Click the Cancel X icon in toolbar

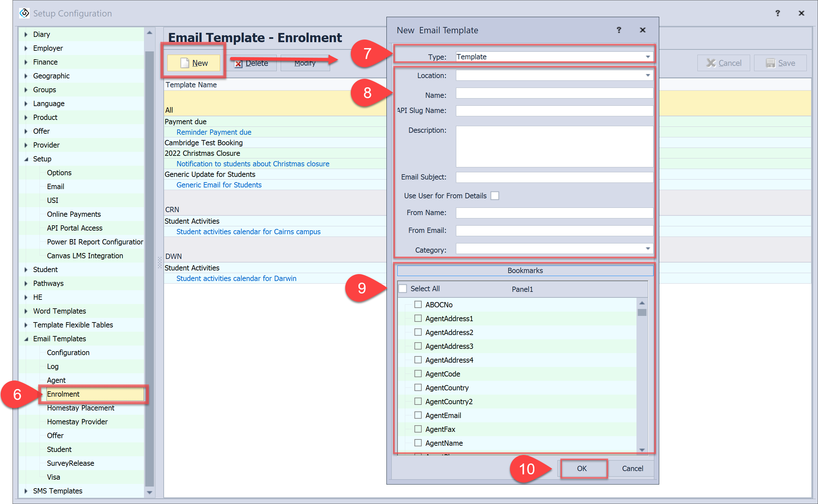711,63
